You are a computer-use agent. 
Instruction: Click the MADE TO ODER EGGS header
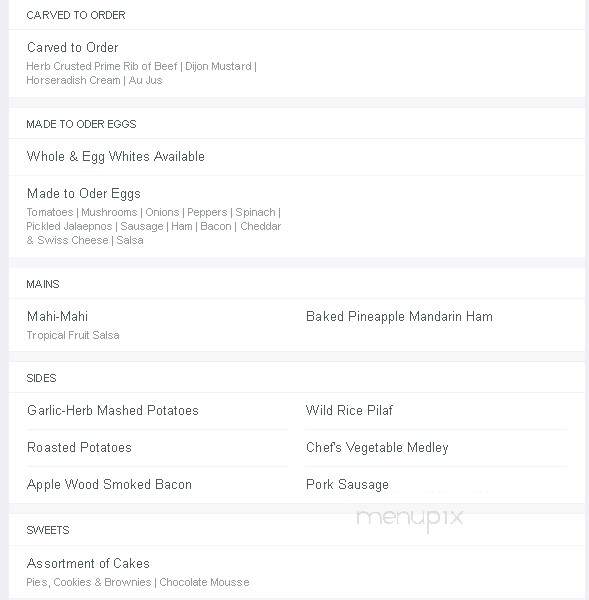tap(81, 124)
